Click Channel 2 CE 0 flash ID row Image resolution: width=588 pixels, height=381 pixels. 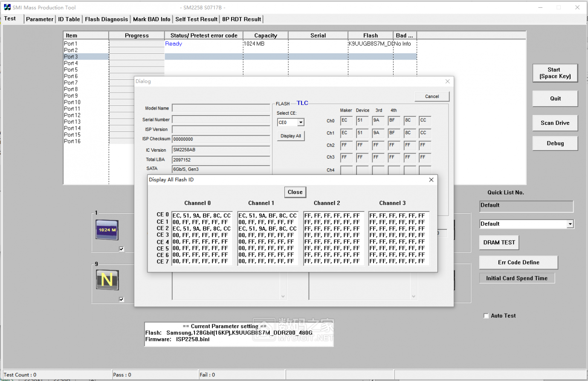point(333,216)
